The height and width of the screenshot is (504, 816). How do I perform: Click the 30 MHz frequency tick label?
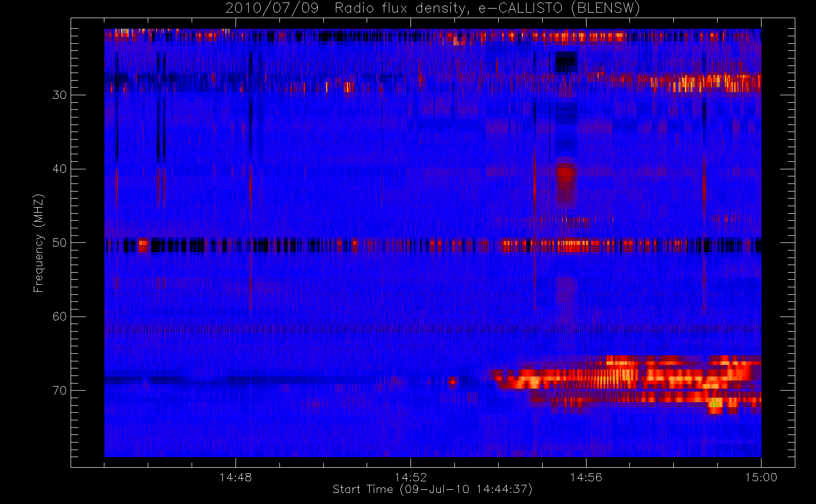coord(60,95)
